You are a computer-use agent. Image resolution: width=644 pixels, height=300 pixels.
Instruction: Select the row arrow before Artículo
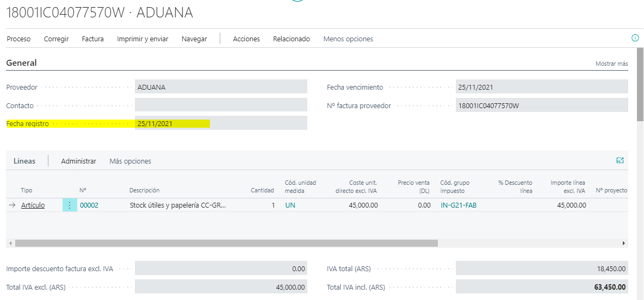tap(12, 205)
